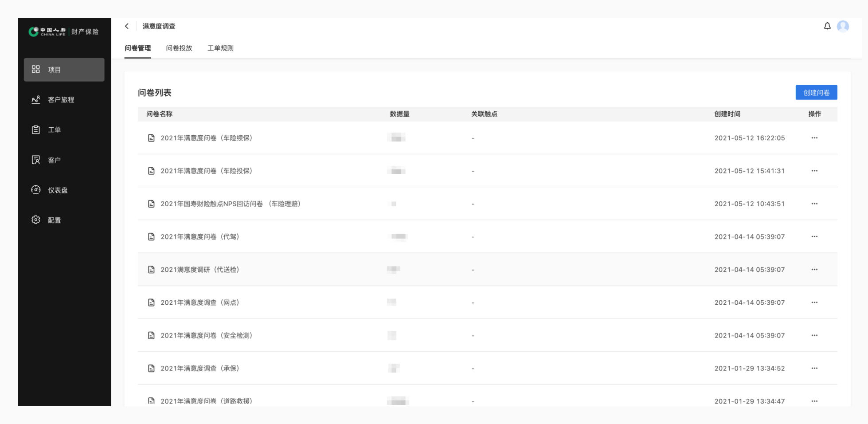Viewport: 868px width, 424px height.
Task: Click the 配置 gear icon
Action: 36,220
